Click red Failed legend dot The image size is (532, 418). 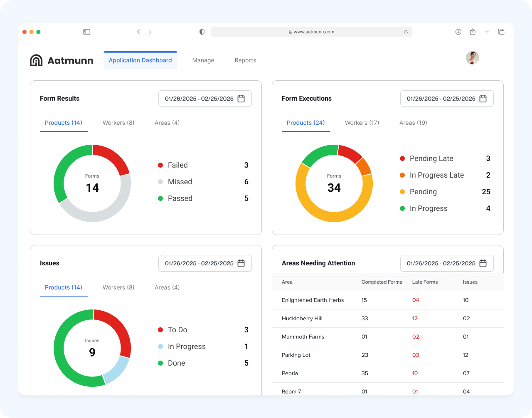(160, 165)
